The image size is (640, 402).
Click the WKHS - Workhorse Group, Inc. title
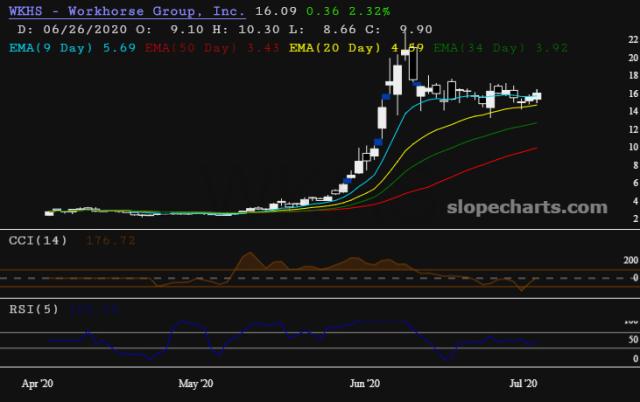[126, 9]
